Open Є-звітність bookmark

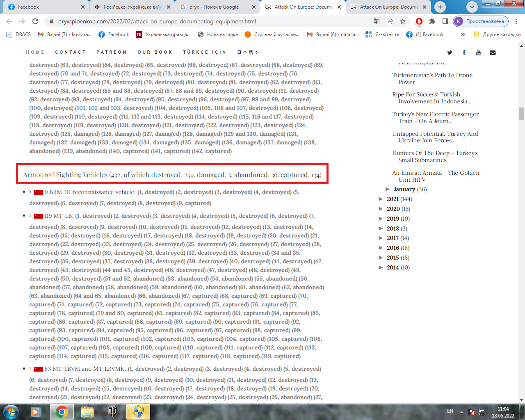(382, 34)
